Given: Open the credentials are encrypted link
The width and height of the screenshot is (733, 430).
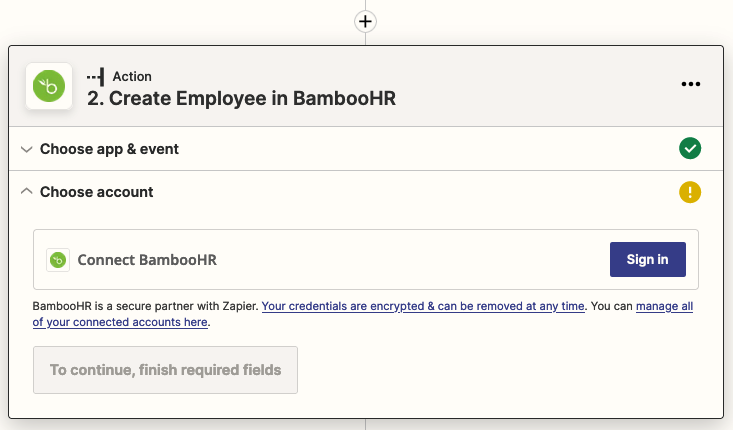Looking at the screenshot, I should coord(423,306).
